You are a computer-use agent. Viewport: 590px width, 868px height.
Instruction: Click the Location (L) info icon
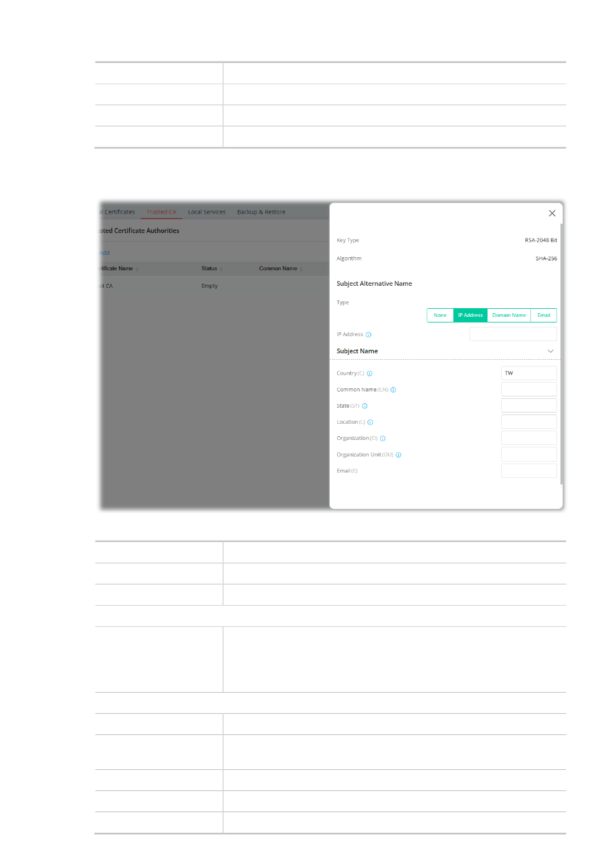pos(370,423)
